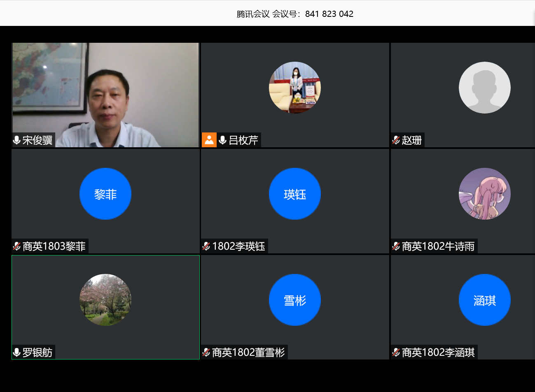535x392 pixels.
Task: Click muted mic icon of 商英1802董雪彬
Action: coord(206,353)
